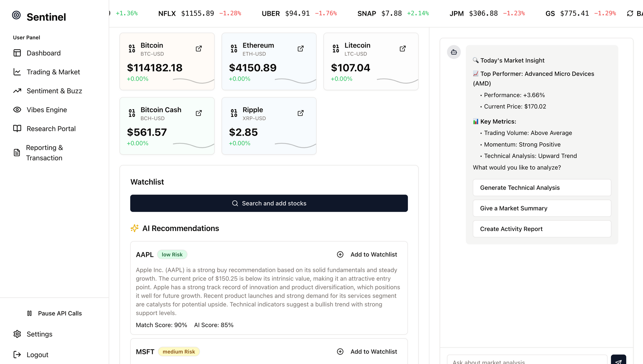Go to Trading & Market section
This screenshot has height=364, width=643.
pyautogui.click(x=53, y=72)
